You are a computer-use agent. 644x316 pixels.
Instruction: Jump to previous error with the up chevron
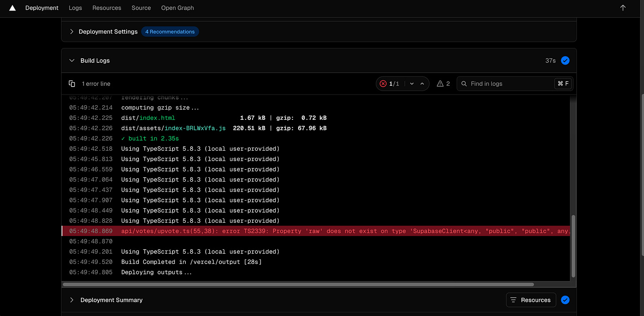(422, 83)
